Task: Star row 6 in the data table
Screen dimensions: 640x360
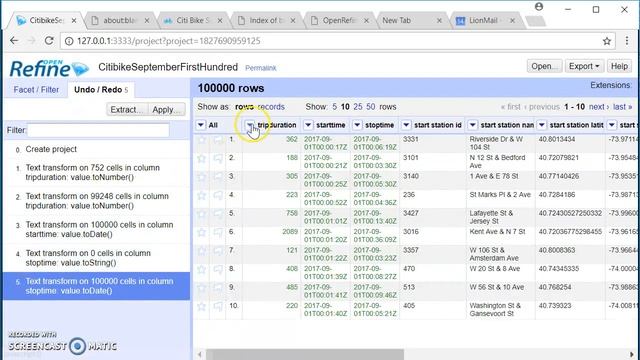Action: coord(202,232)
